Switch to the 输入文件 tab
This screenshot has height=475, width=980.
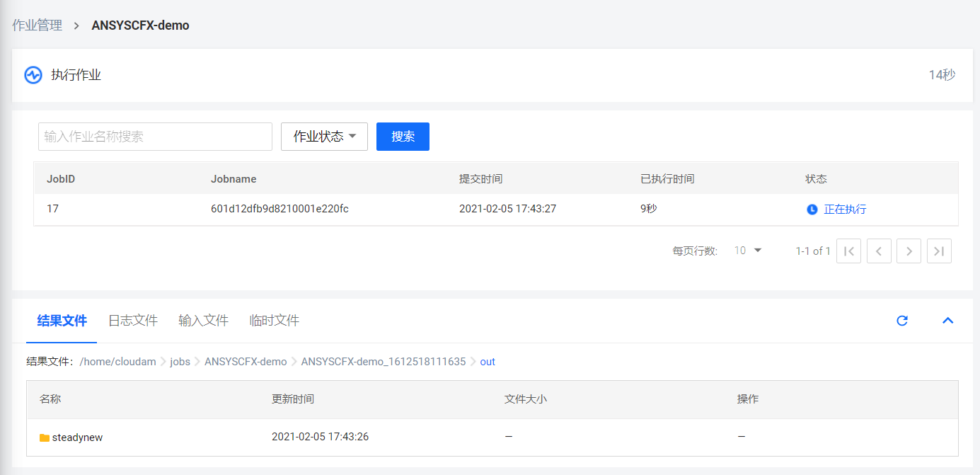click(203, 321)
